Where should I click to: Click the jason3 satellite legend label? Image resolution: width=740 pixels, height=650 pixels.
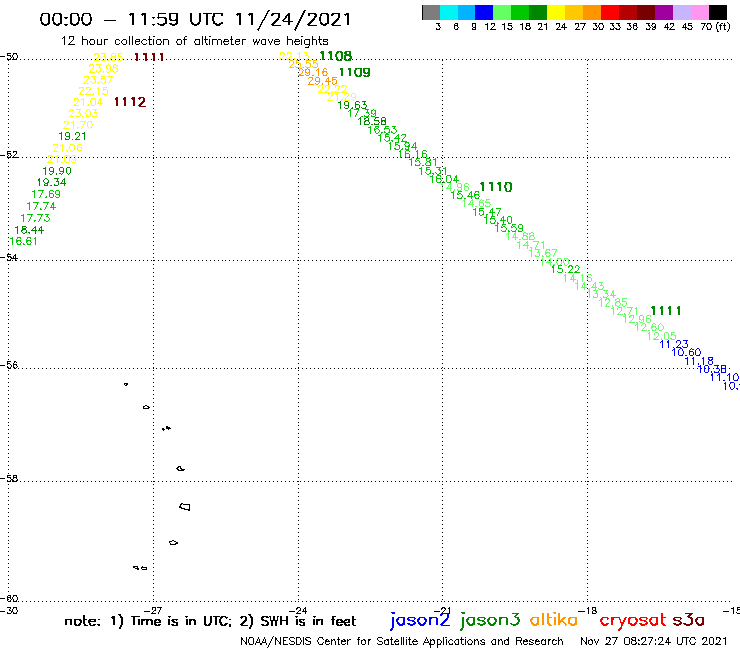(x=490, y=620)
